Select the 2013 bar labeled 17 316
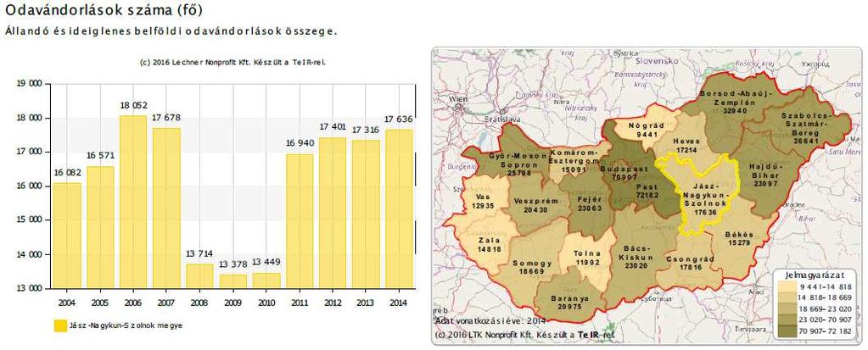The height and width of the screenshot is (350, 868). (x=366, y=214)
